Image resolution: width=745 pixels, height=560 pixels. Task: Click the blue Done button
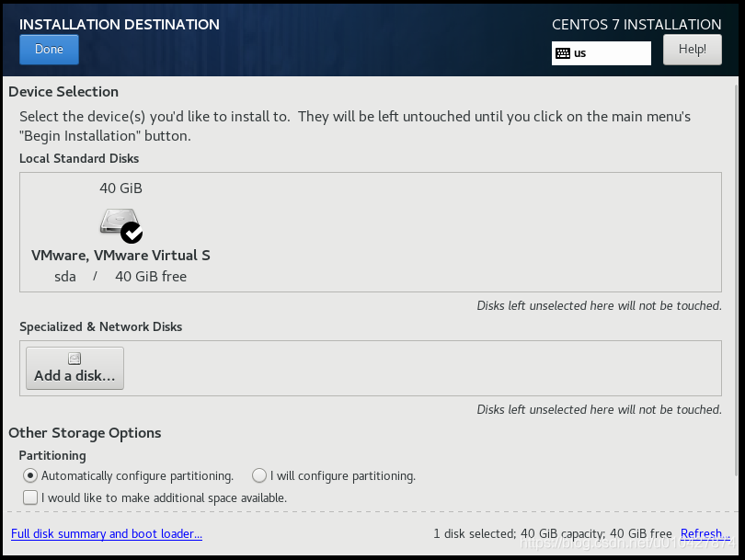click(49, 50)
